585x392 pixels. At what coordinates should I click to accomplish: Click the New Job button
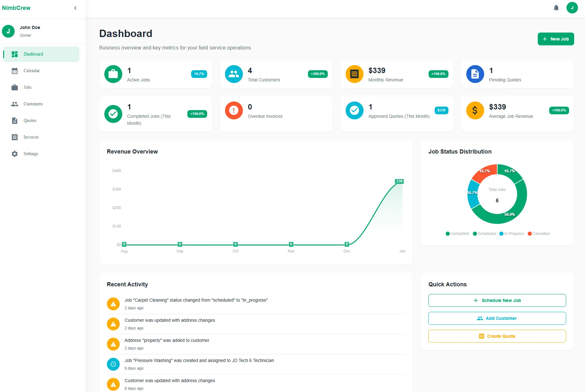(x=556, y=39)
